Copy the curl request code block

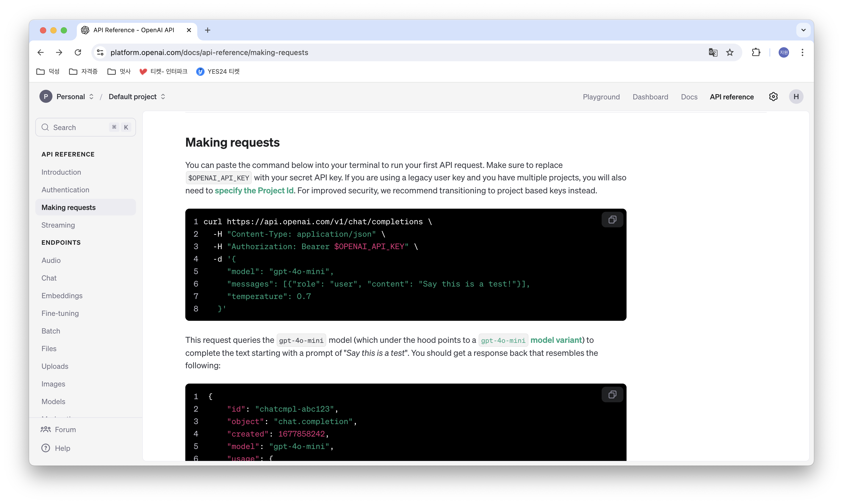[612, 220]
